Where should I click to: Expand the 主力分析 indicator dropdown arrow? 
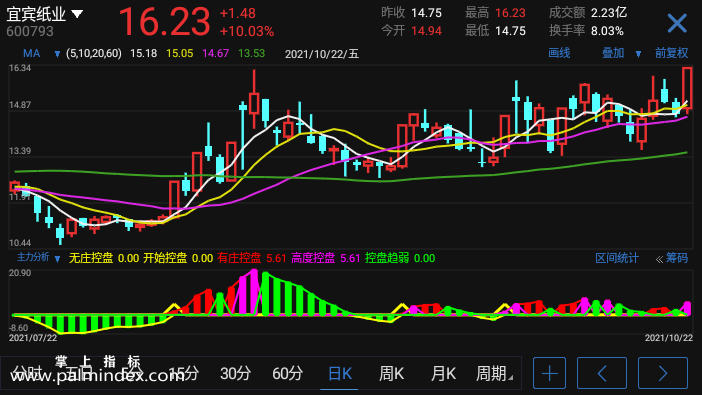click(x=57, y=258)
